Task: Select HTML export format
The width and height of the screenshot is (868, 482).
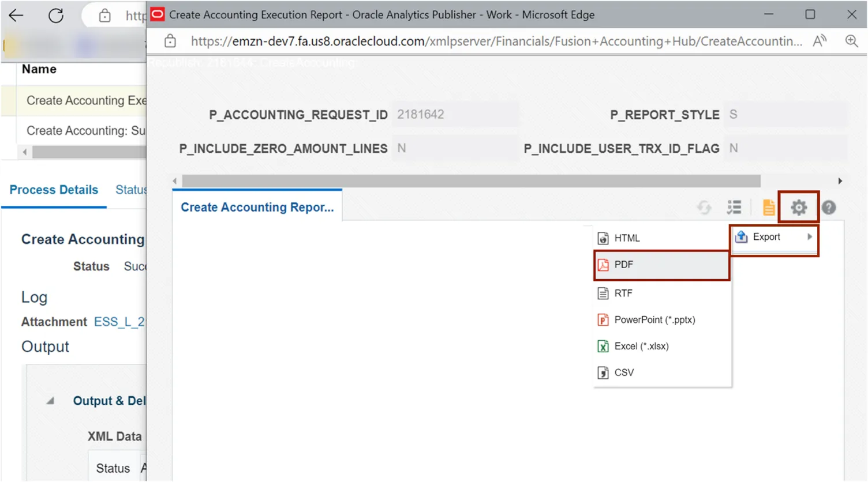Action: [x=662, y=238]
